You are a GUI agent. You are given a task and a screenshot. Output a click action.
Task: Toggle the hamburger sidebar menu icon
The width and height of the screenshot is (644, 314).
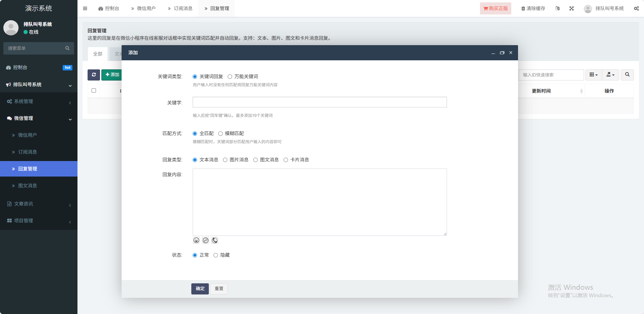pos(85,8)
